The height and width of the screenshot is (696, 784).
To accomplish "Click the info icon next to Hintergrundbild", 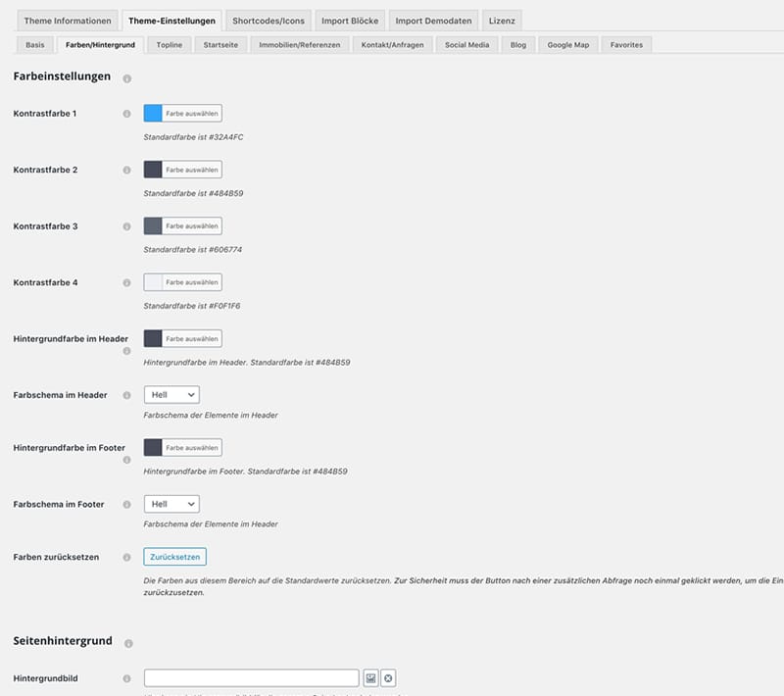I will coord(126,678).
